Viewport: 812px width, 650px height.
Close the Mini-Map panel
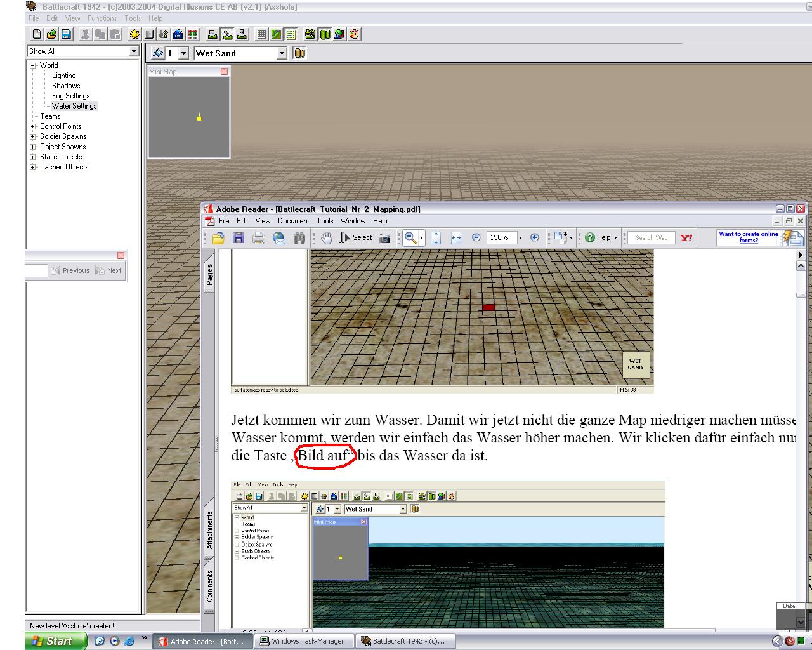click(224, 72)
